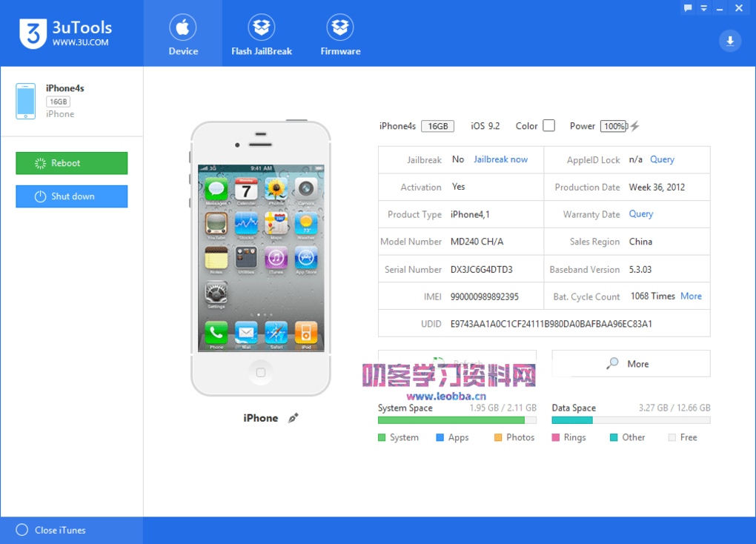This screenshot has height=544, width=756.
Task: Click the Safari dock icon on preview
Action: (x=276, y=333)
